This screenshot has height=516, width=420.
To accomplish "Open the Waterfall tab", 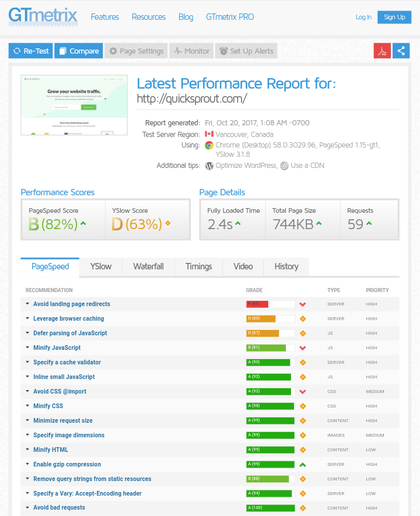I will (x=148, y=266).
